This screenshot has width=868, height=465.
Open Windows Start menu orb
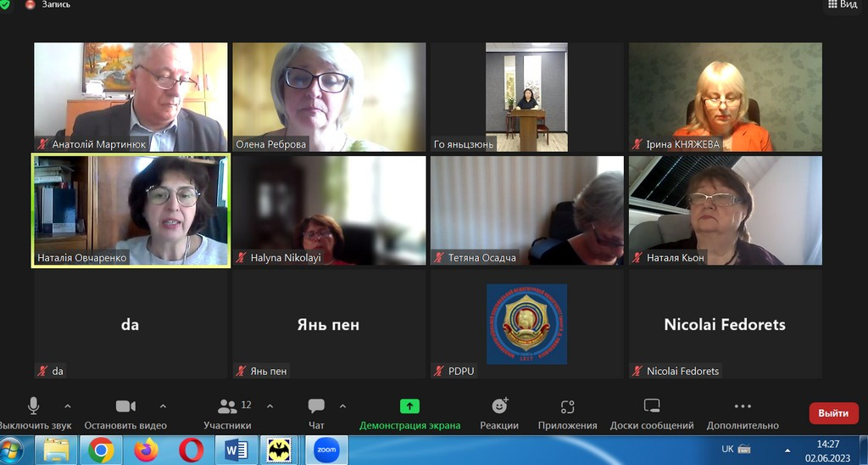coord(12,450)
